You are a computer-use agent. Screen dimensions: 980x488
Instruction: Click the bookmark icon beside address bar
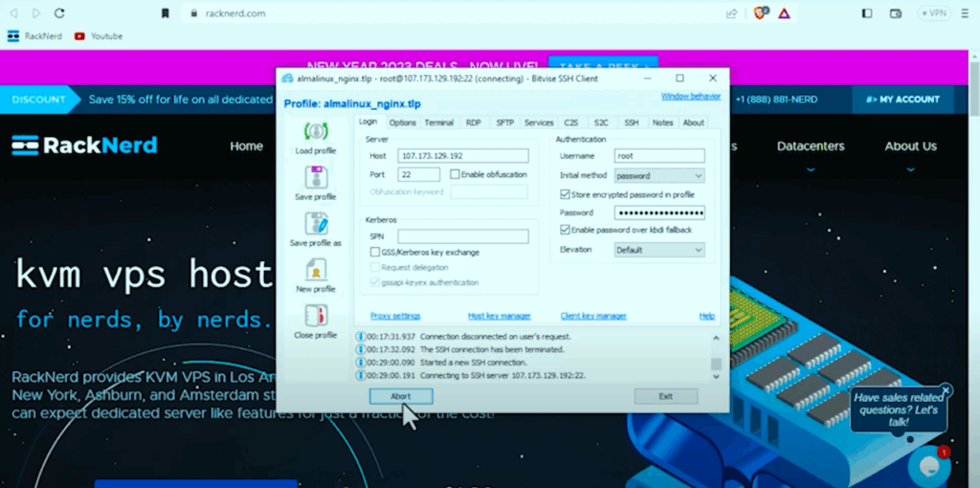165,13
